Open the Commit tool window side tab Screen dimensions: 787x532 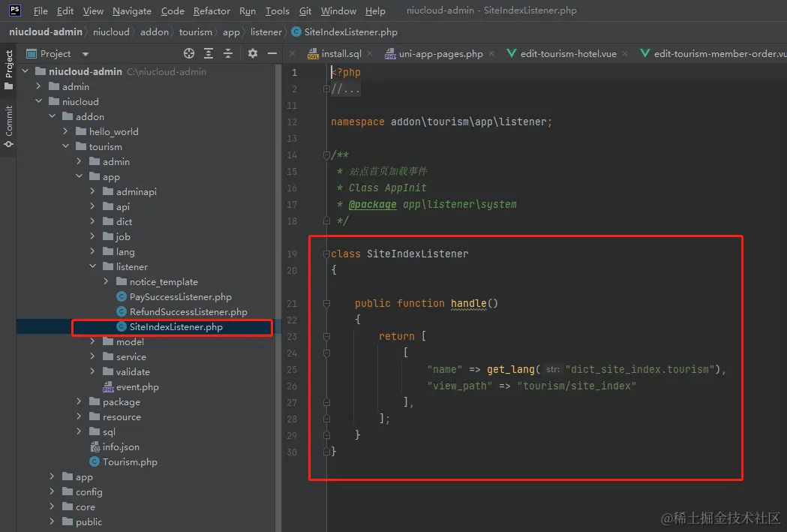click(x=8, y=127)
